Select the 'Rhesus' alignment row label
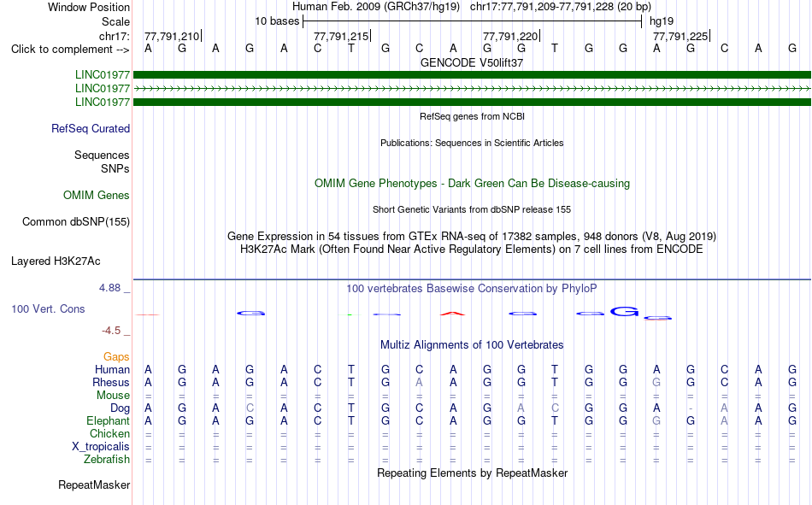The height and width of the screenshot is (505, 812). 111,382
